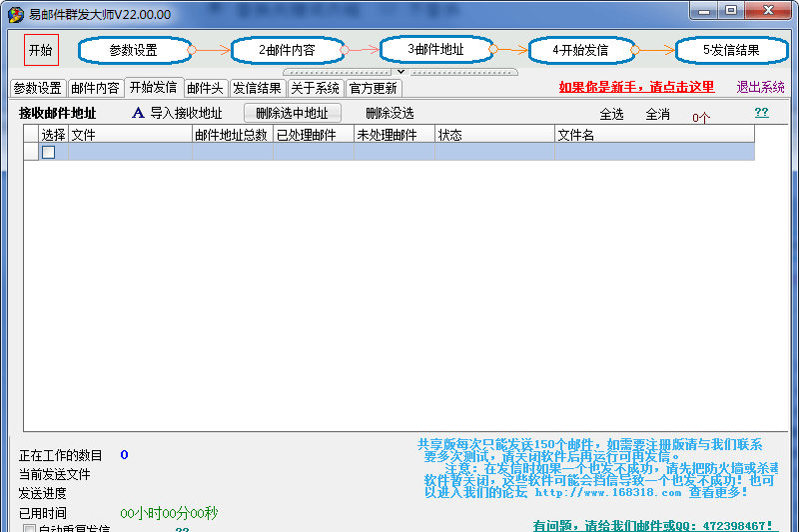Switch to the 邮件内容 tab
Screen dimensions: 799x532
pos(95,88)
